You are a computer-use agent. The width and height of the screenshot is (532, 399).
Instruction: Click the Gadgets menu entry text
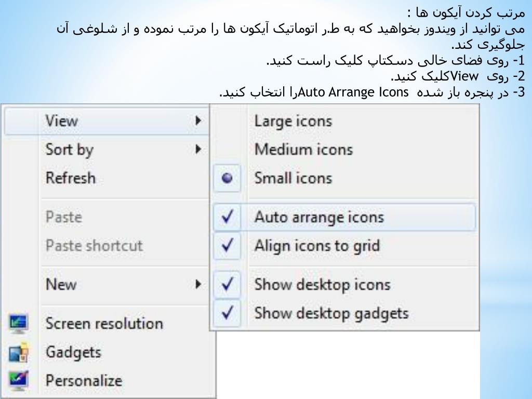[x=73, y=353]
